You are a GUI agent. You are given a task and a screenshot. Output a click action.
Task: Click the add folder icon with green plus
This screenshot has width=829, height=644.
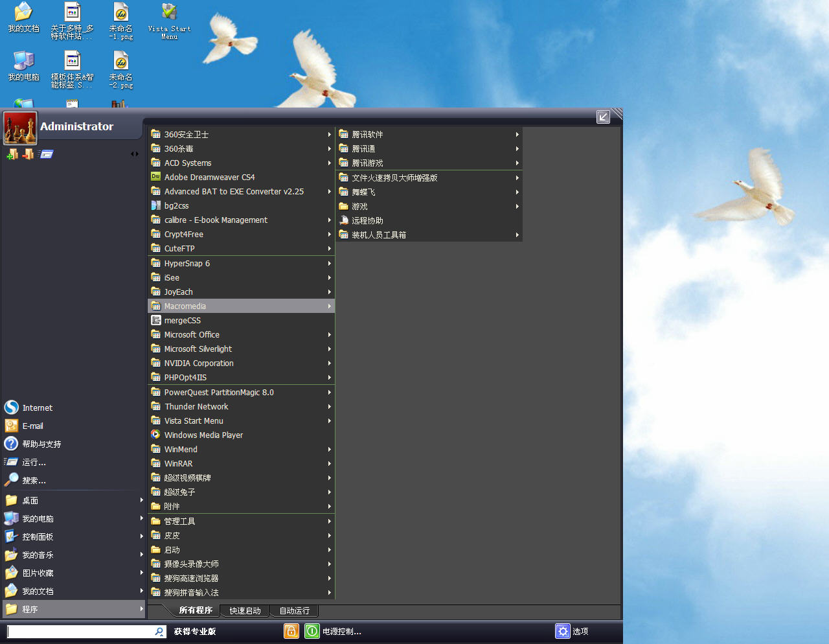(x=12, y=154)
